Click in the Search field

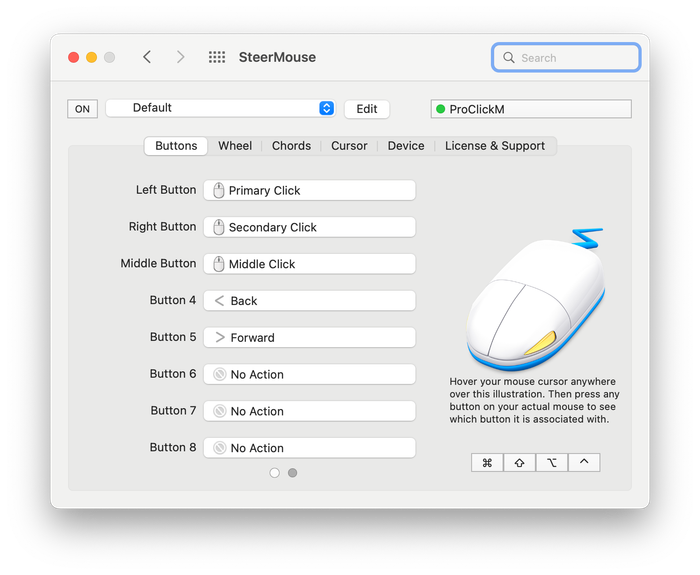pos(566,57)
